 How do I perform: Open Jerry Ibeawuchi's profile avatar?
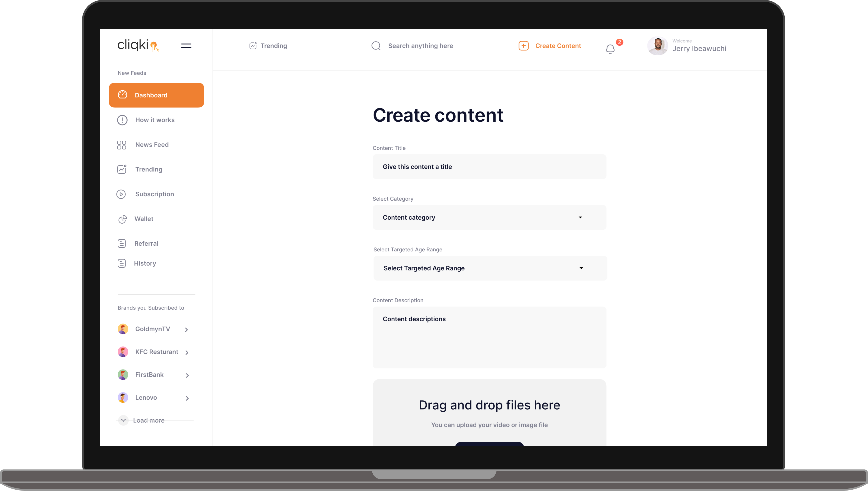pos(657,45)
